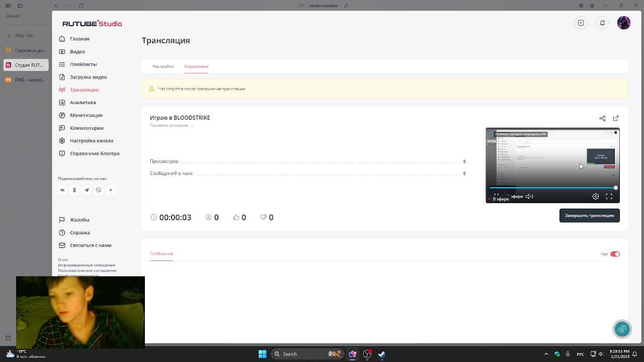Switch to the Настройки tab

pyautogui.click(x=163, y=66)
